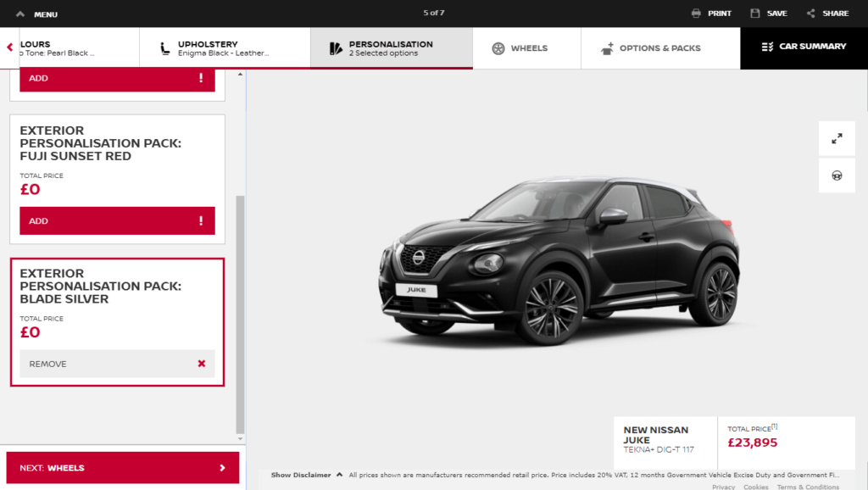This screenshot has width=868, height=490.
Task: Click the New Nissan Juke model name
Action: 656,435
